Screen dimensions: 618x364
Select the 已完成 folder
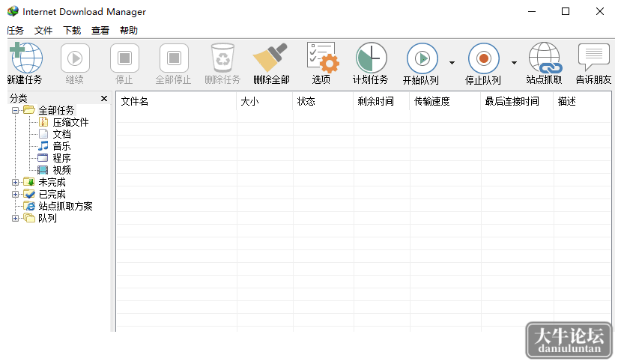click(x=52, y=194)
